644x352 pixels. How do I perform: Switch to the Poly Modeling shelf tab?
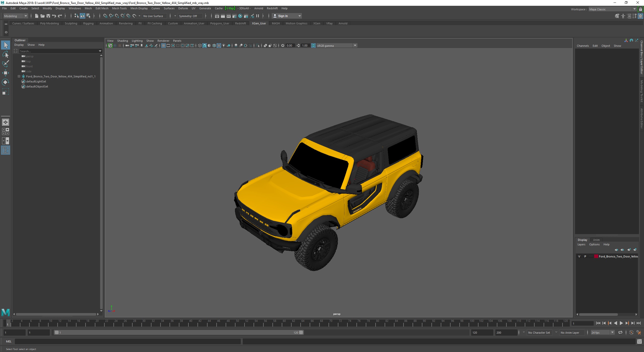point(49,23)
